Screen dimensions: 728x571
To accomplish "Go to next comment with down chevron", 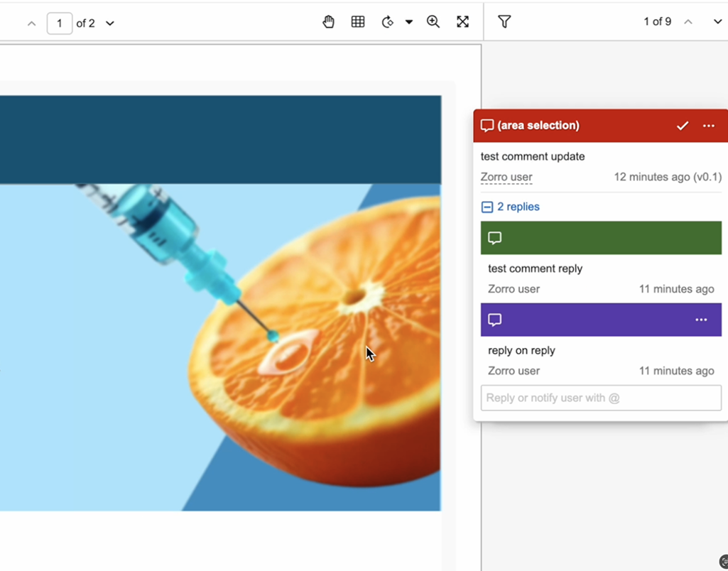I will pos(717,22).
